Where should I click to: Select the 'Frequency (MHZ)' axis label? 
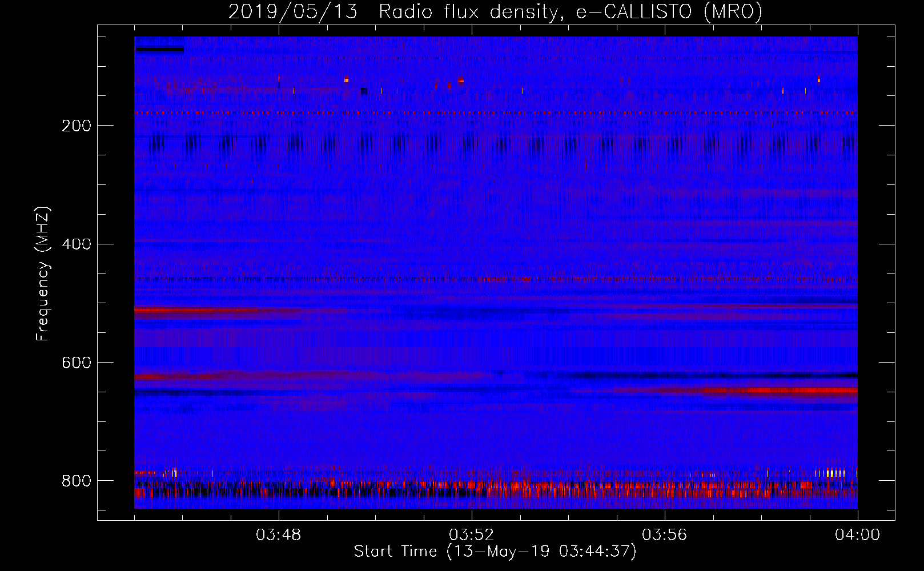[x=43, y=274]
